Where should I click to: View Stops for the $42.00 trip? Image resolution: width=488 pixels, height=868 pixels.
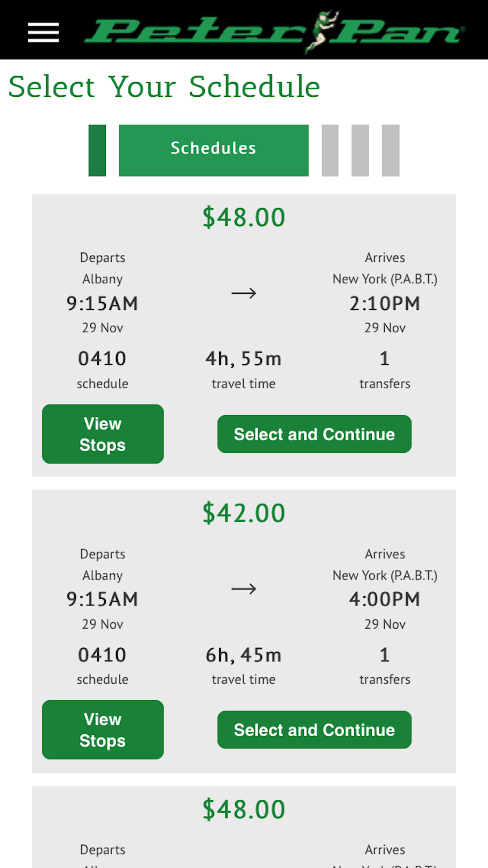[103, 730]
